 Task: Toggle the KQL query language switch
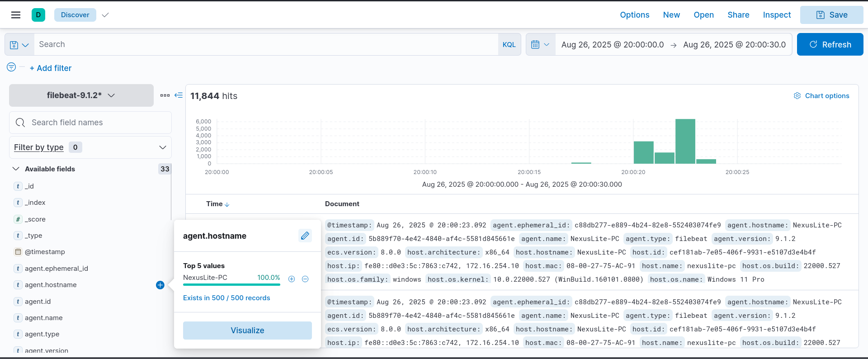click(x=509, y=45)
